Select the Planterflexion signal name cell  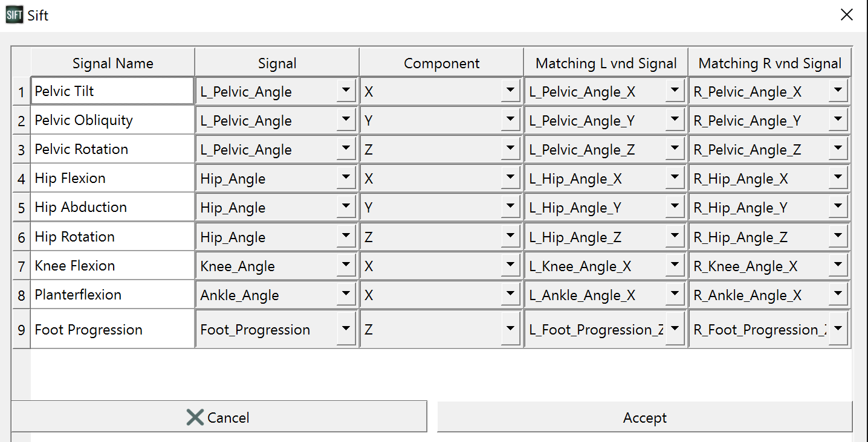112,295
